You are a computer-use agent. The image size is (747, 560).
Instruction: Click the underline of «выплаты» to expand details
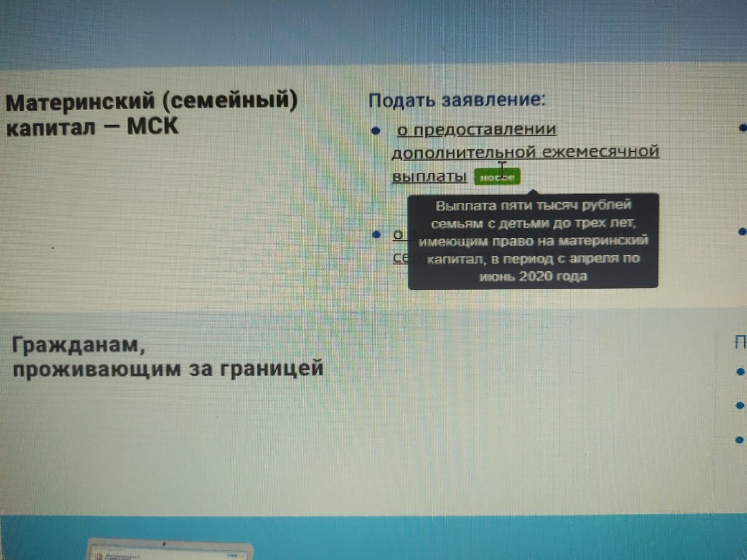(428, 184)
